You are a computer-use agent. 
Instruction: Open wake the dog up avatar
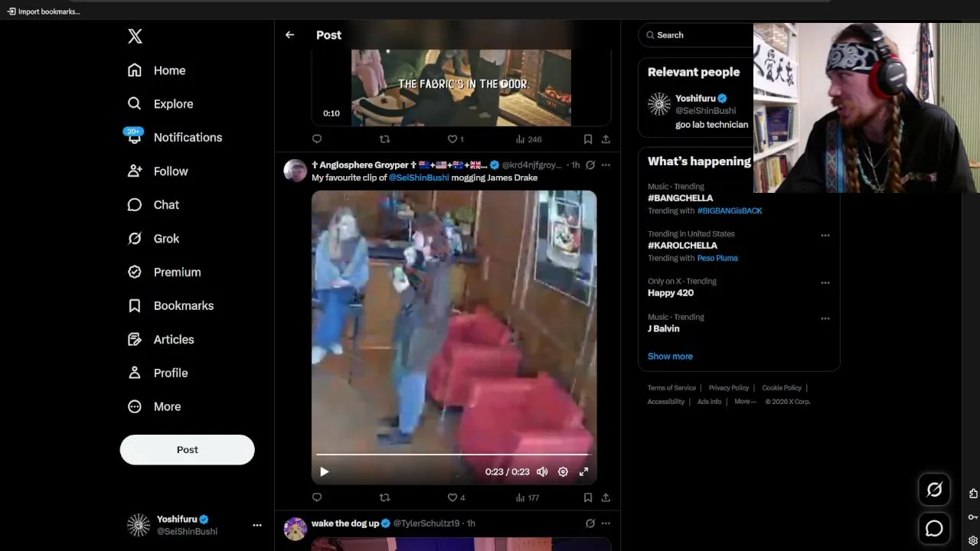[296, 529]
